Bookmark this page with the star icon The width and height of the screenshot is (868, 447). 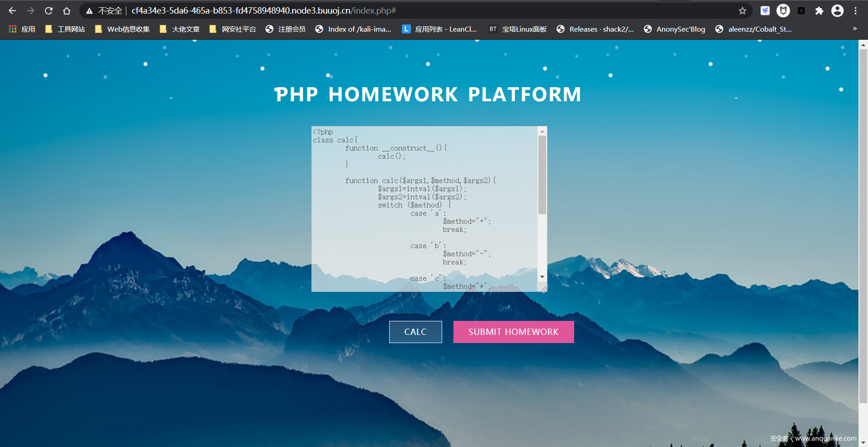[x=742, y=11]
